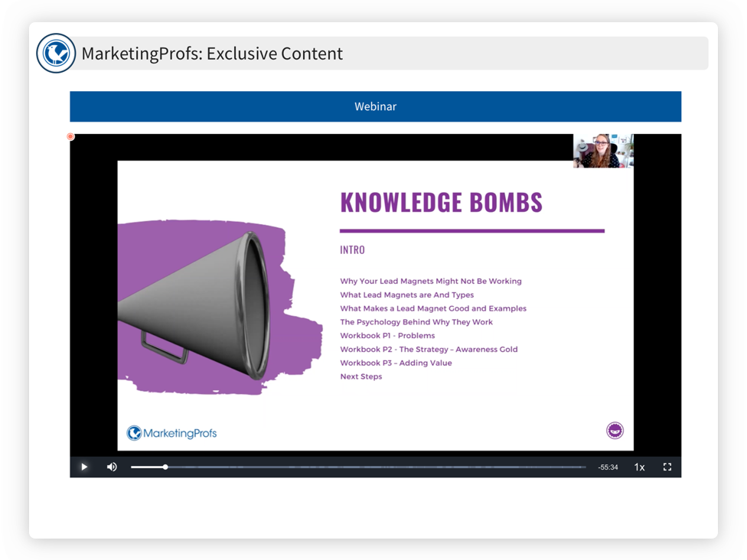The height and width of the screenshot is (560, 747).
Task: Click the MarketingProfs bird logo in header
Action: pos(56,54)
